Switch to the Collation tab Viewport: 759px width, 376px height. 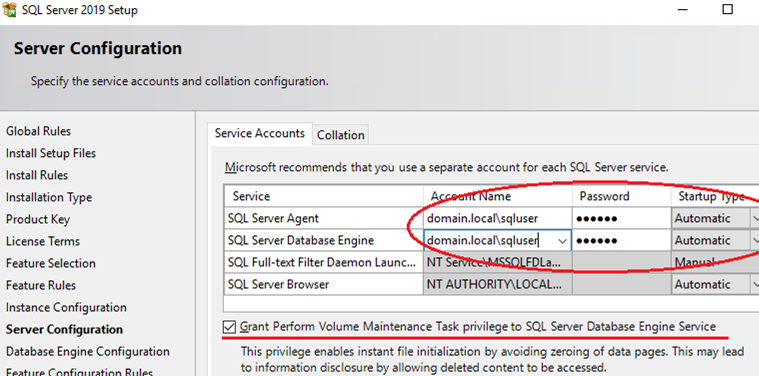pos(341,135)
